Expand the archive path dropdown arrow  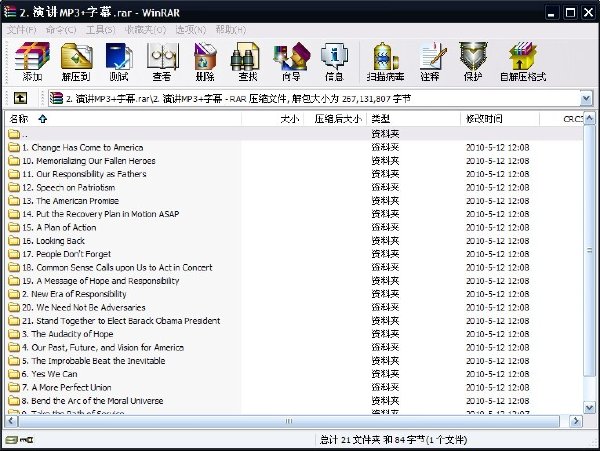pos(586,99)
